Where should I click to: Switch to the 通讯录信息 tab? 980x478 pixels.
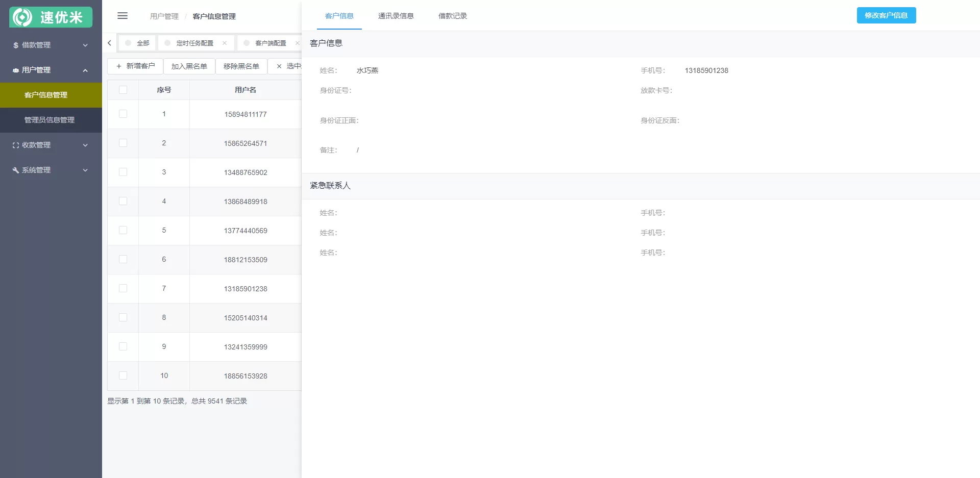tap(396, 16)
